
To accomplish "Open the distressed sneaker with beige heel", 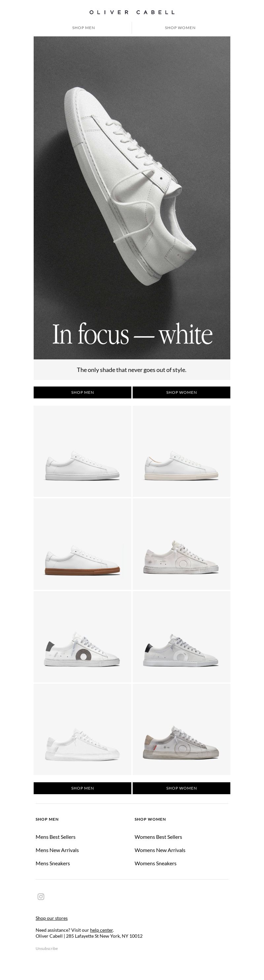I will tap(181, 729).
